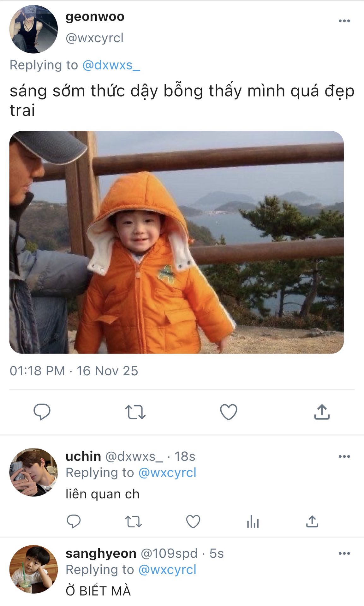Open more options on uchin's reply
Screen dimensions: 364x606
(x=344, y=456)
